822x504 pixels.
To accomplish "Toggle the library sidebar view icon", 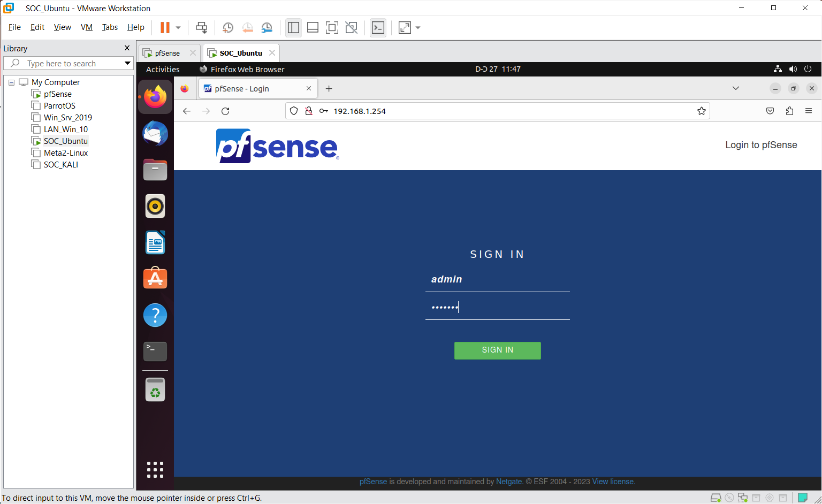I will click(x=293, y=28).
